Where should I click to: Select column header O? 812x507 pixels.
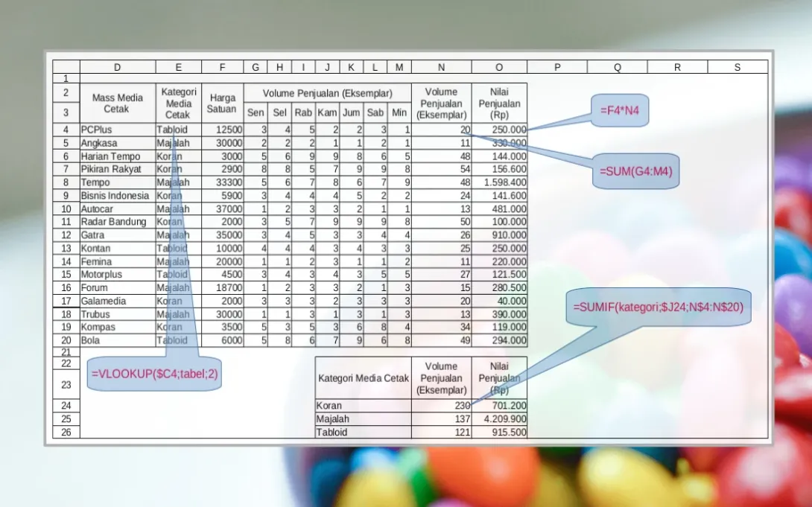(x=499, y=67)
